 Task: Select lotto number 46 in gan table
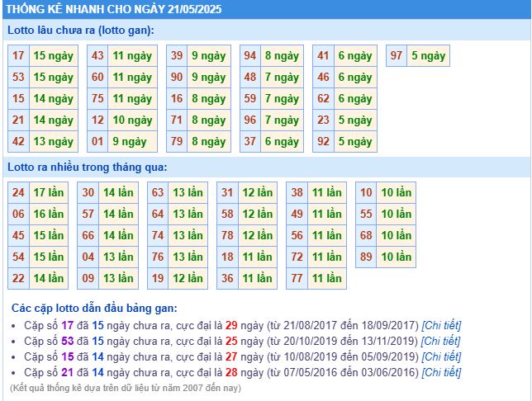(323, 77)
